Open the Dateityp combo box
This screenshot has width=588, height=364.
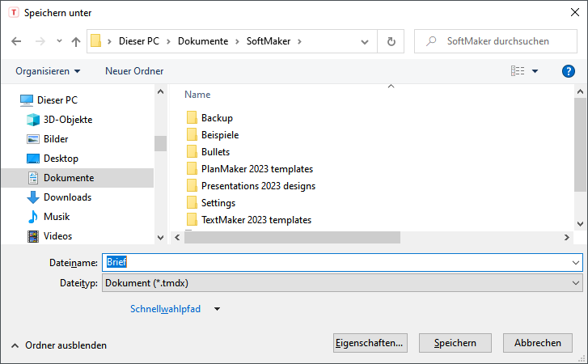pyautogui.click(x=342, y=283)
